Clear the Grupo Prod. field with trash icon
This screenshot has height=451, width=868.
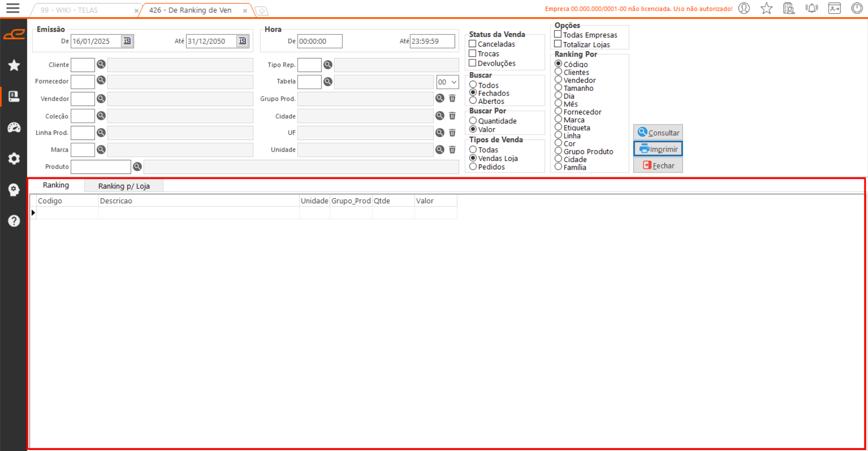coord(452,98)
